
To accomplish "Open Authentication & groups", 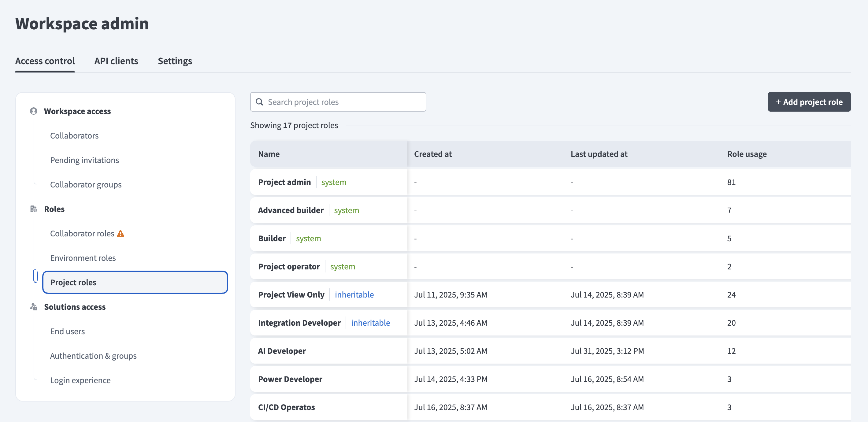I will coord(93,355).
